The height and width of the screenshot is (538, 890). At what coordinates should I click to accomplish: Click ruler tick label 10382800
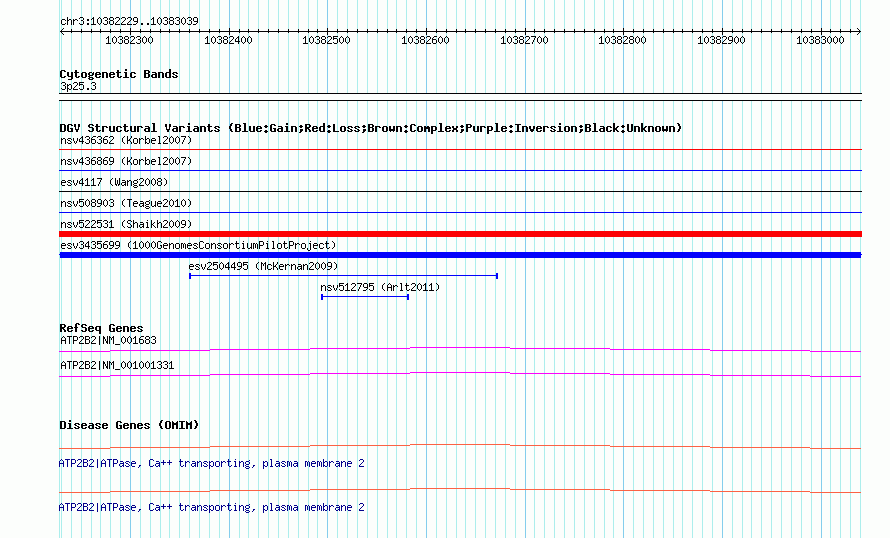tap(622, 40)
